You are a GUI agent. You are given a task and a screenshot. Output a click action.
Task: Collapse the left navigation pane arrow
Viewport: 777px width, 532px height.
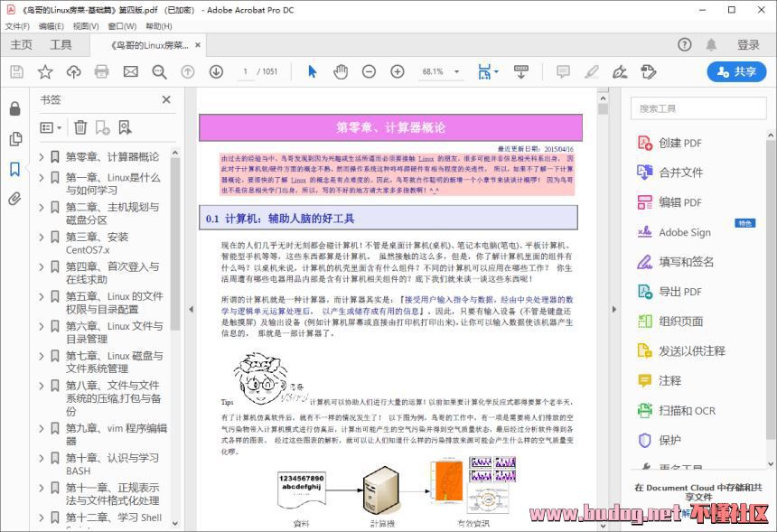(x=192, y=309)
